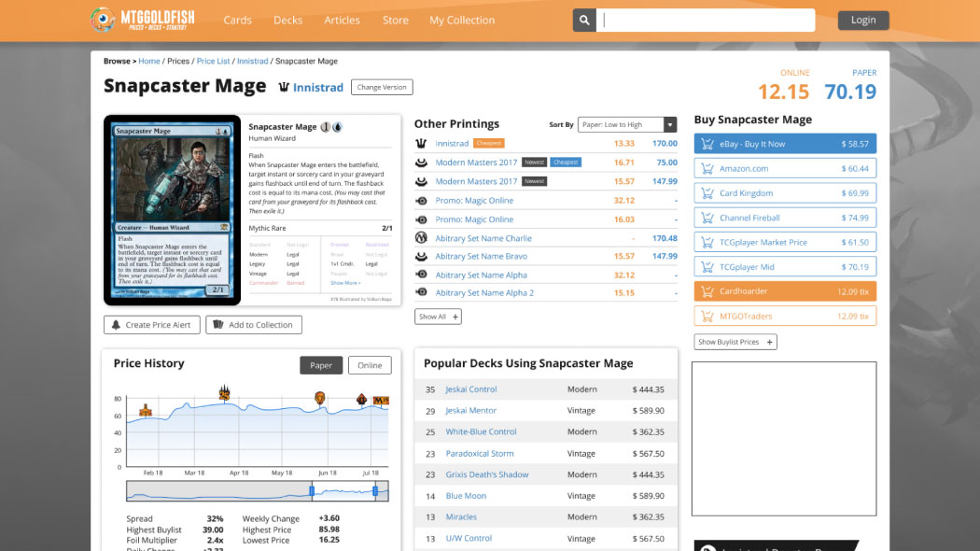Screen dimensions: 980x551
Task: Click the M19 marker on price chart
Action: click(381, 401)
